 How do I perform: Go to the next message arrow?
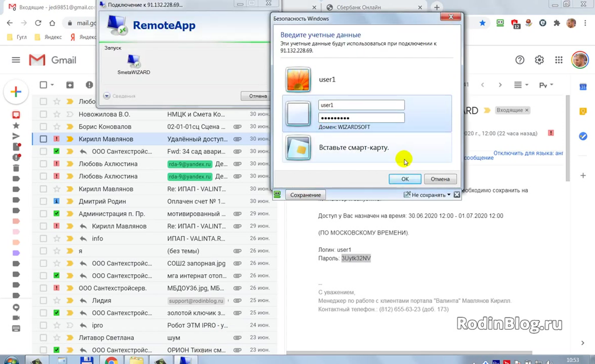tap(500, 85)
